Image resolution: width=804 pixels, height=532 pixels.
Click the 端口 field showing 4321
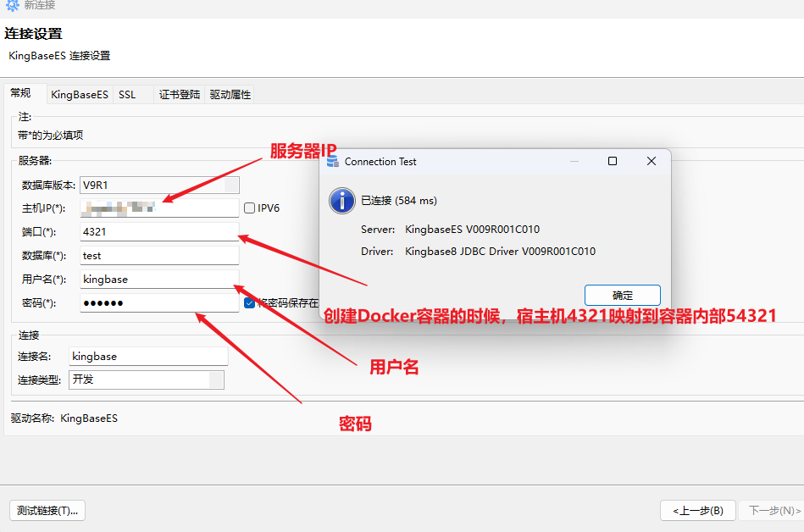click(159, 231)
